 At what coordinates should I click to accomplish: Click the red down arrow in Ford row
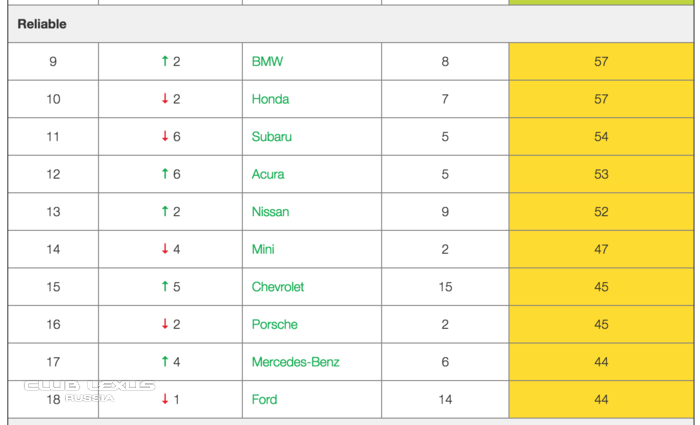coord(165,399)
